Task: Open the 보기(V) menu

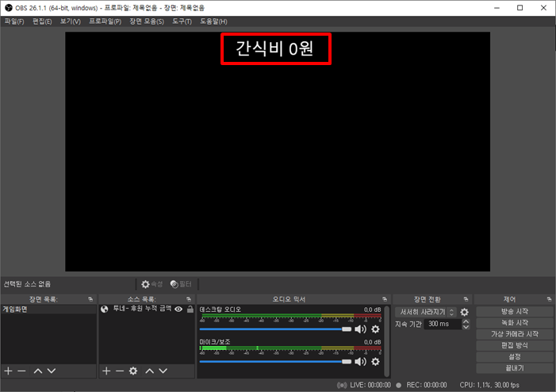Action: click(71, 21)
